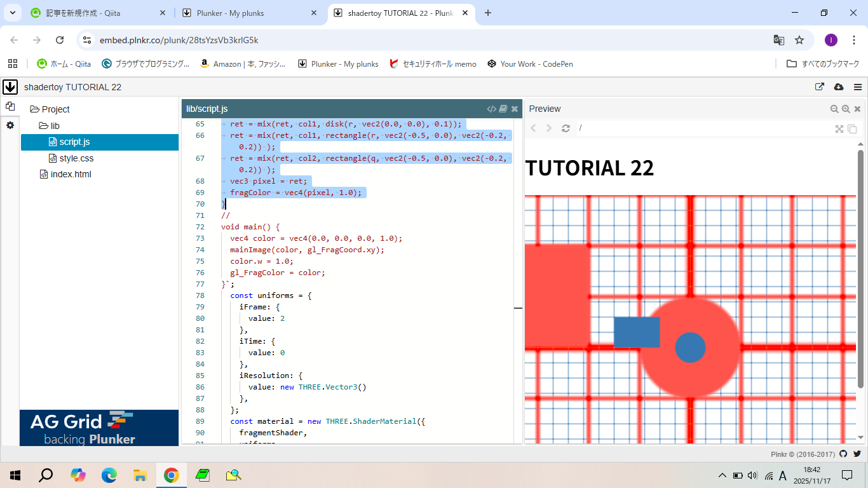Close the lib/script.js editor pane
The width and height of the screenshot is (868, 488).
[515, 109]
